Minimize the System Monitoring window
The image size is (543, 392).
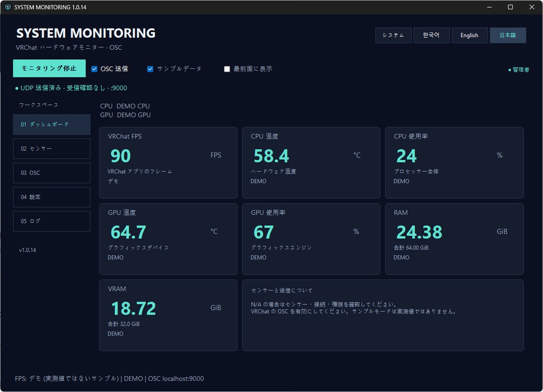click(x=489, y=7)
